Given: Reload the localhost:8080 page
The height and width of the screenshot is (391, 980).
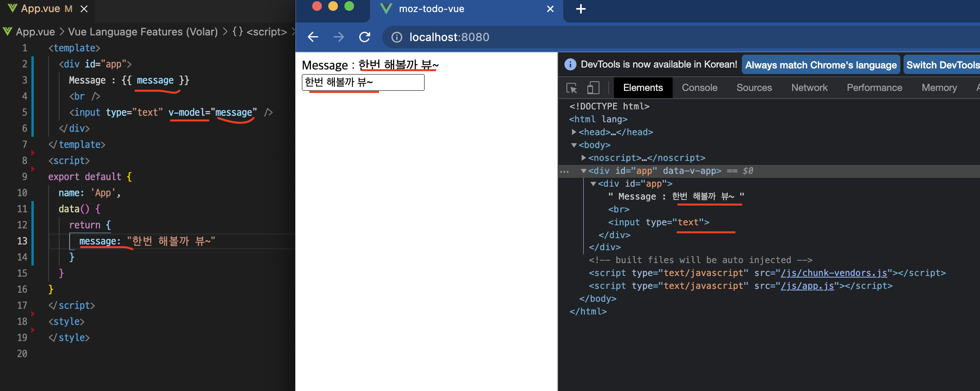Looking at the screenshot, I should (365, 37).
